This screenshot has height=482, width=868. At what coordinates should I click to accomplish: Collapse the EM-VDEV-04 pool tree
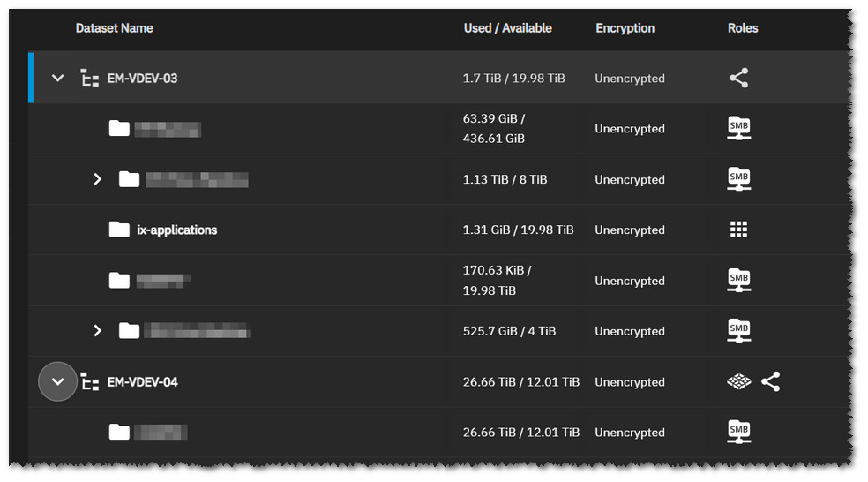57,381
